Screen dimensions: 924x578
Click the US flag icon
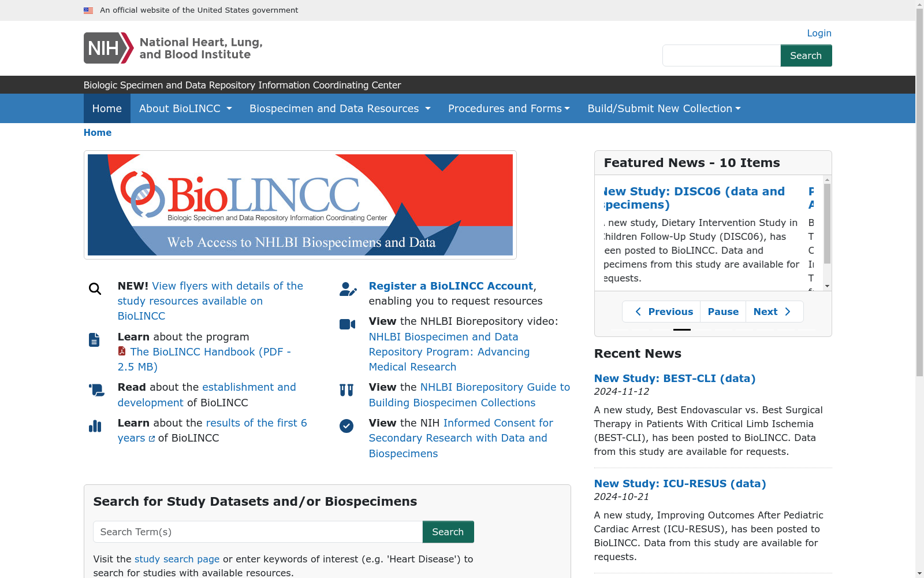click(x=88, y=10)
